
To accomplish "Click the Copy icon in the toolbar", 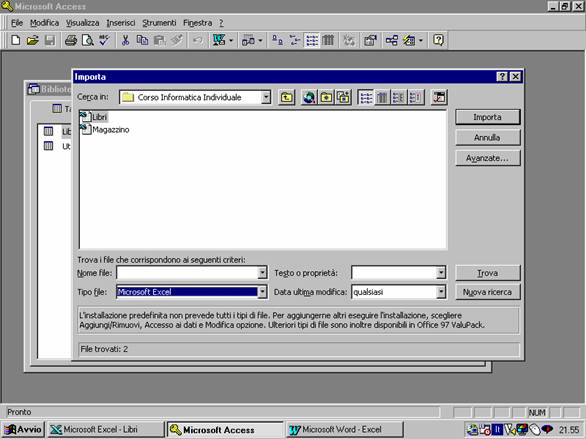I will point(142,40).
